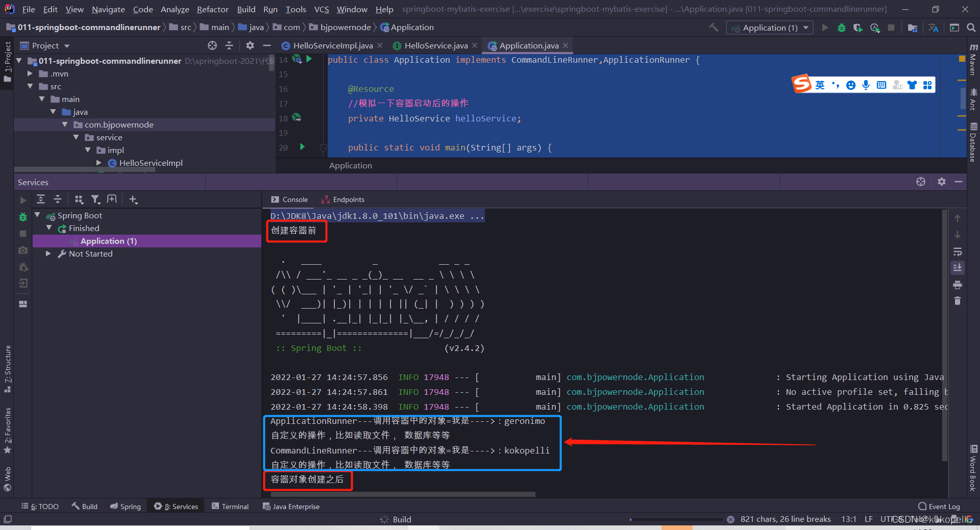This screenshot has width=980, height=530.
Task: Open Run Anything with the terminal-play icon
Action: point(954,28)
